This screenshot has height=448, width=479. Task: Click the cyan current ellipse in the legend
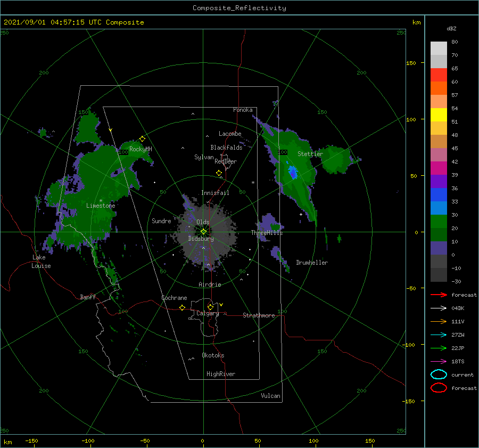pos(439,374)
